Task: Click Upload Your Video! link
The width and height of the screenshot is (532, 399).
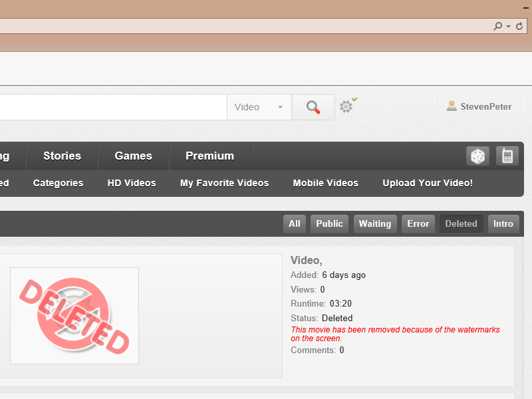Action: tap(428, 183)
